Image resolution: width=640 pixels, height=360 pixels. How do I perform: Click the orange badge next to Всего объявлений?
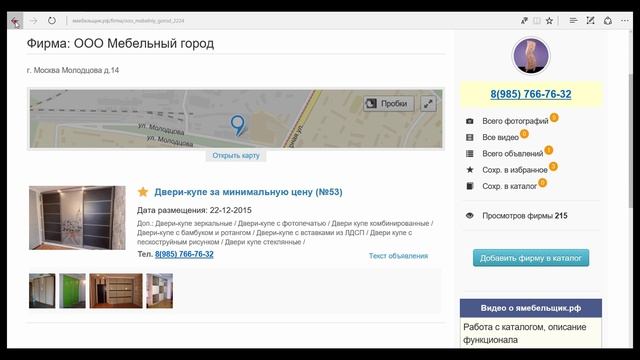pos(549,150)
